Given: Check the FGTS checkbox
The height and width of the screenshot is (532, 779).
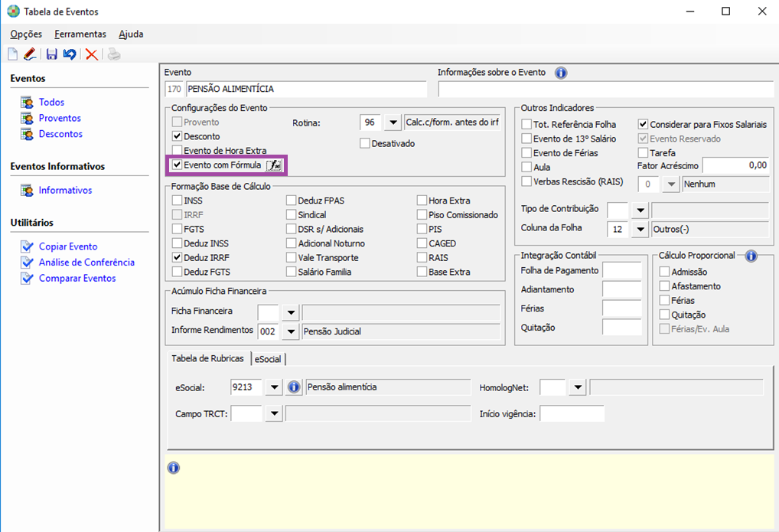Looking at the screenshot, I should click(177, 229).
